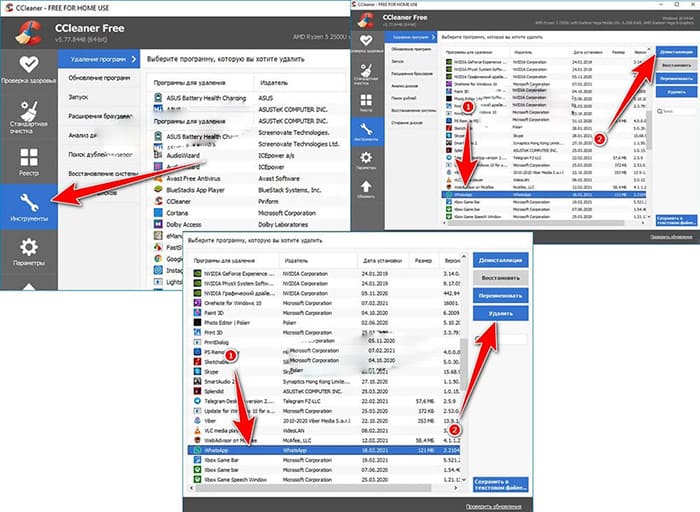
Task: Select Telegram Desktop icon in bottom list
Action: pyautogui.click(x=197, y=401)
